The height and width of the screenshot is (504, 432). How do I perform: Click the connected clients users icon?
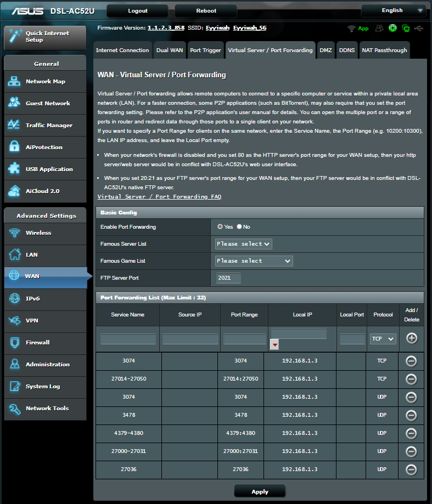379,29
